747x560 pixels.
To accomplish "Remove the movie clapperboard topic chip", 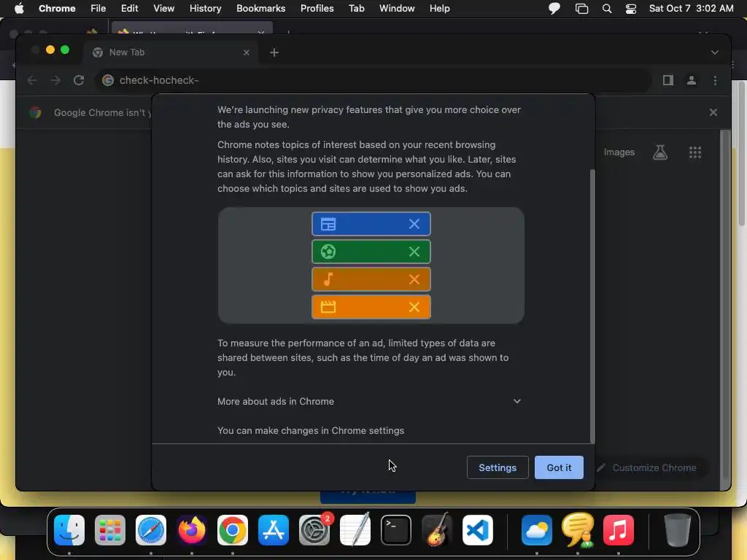I will [414, 307].
